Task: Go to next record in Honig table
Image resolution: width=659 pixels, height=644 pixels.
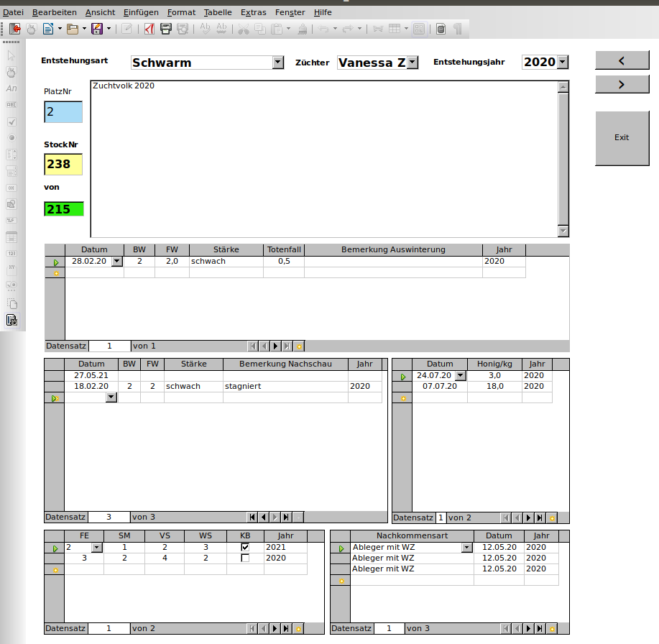Action: click(529, 518)
